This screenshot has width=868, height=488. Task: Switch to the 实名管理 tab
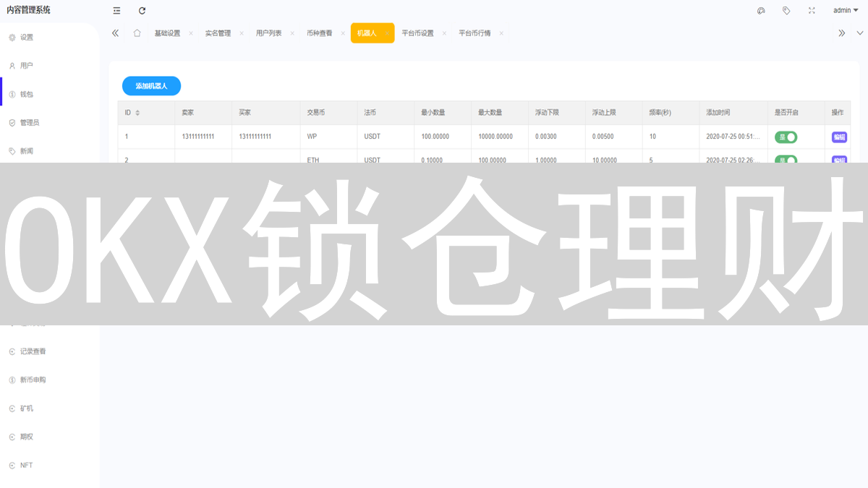218,33
